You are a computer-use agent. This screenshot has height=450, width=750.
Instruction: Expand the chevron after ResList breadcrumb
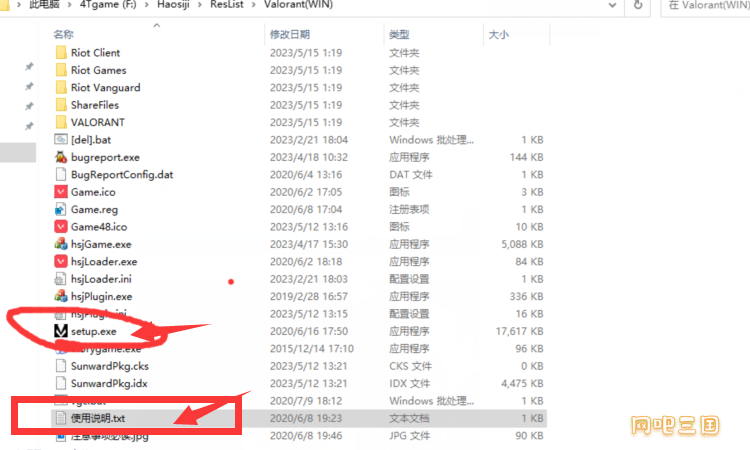point(254,5)
